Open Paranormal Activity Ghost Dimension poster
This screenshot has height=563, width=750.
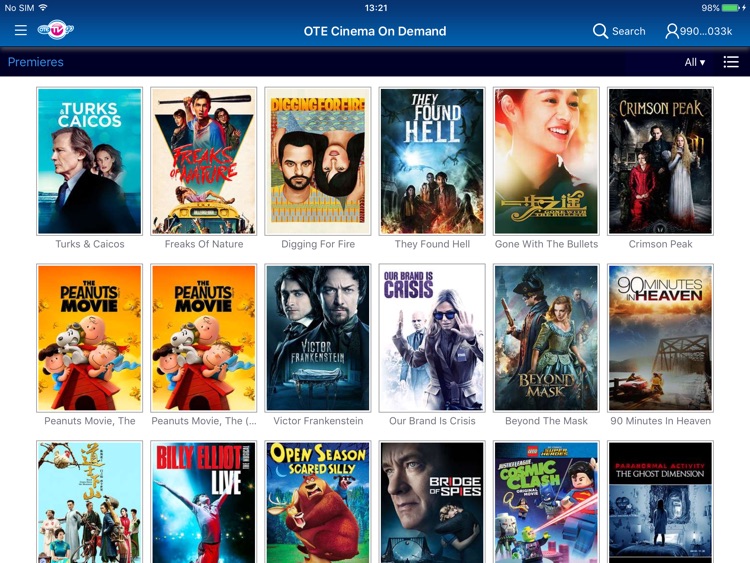(661, 502)
